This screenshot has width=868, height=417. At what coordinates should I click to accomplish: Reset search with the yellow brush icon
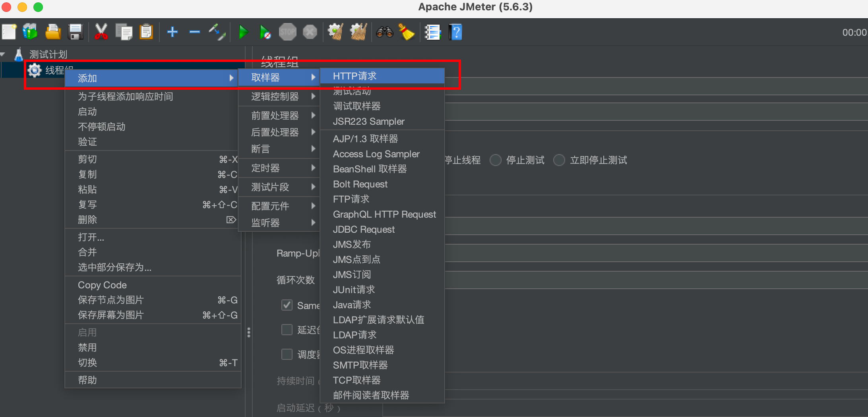[x=407, y=32]
